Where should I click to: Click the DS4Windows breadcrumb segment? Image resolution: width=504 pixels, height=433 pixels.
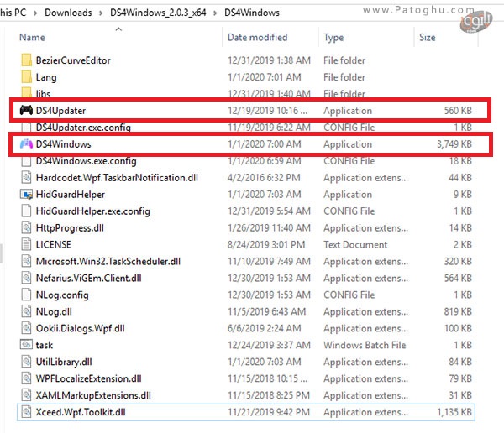[x=252, y=13]
